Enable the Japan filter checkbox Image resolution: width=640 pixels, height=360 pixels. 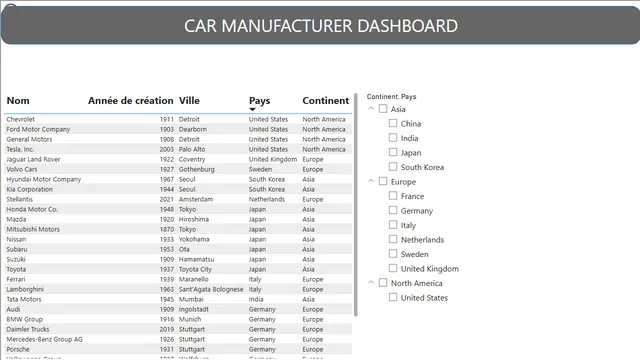(393, 152)
